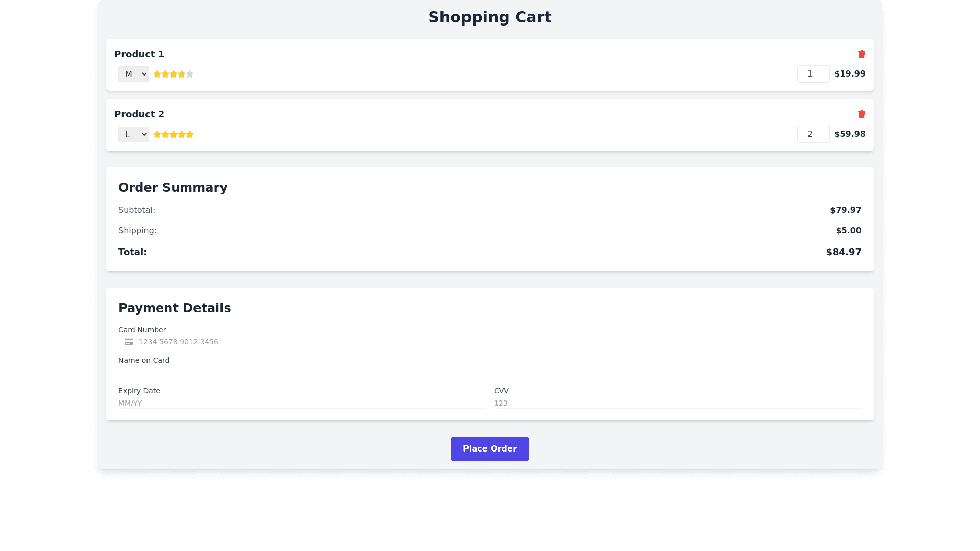The width and height of the screenshot is (980, 551).
Task: Select the first rating star of Product 2
Action: [157, 134]
